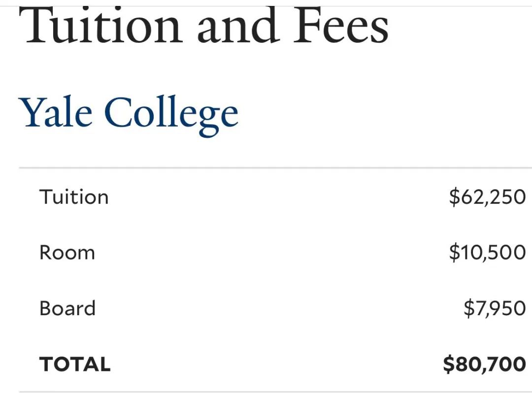This screenshot has width=532, height=393.
Task: Click the $62,250 tuition amount
Action: [487, 197]
